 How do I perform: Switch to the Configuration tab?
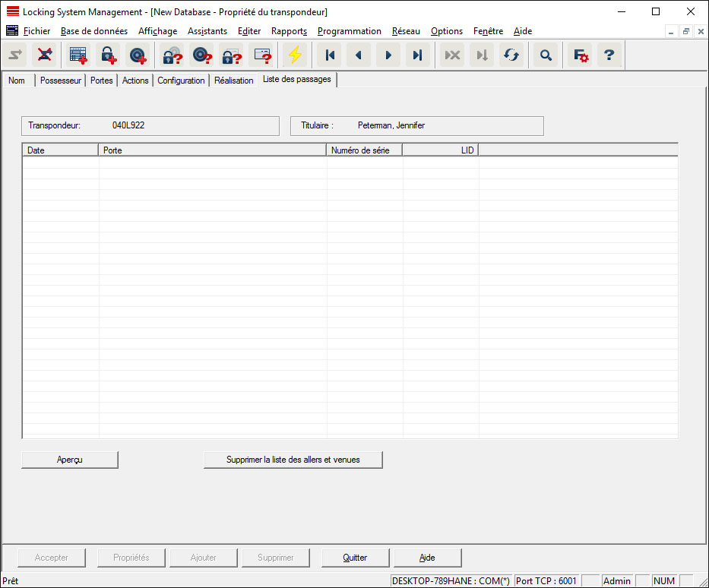(x=181, y=81)
